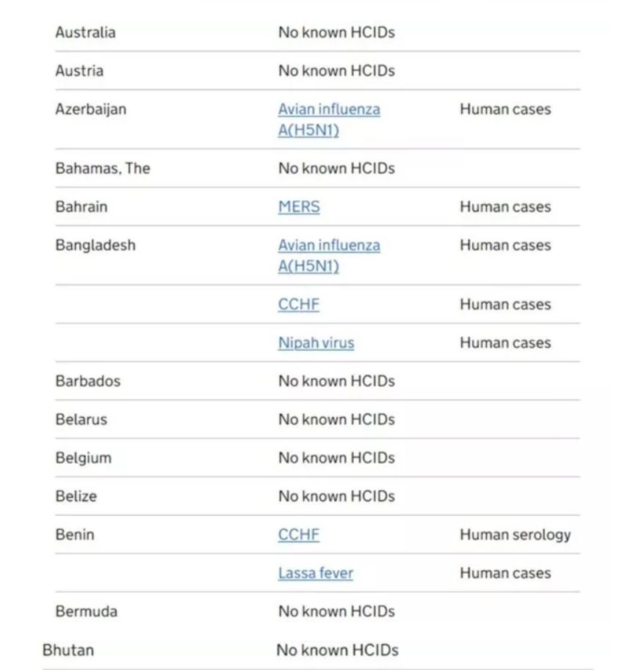Click the Bermuda country name
Screen dimensions: 644x670
[86, 611]
